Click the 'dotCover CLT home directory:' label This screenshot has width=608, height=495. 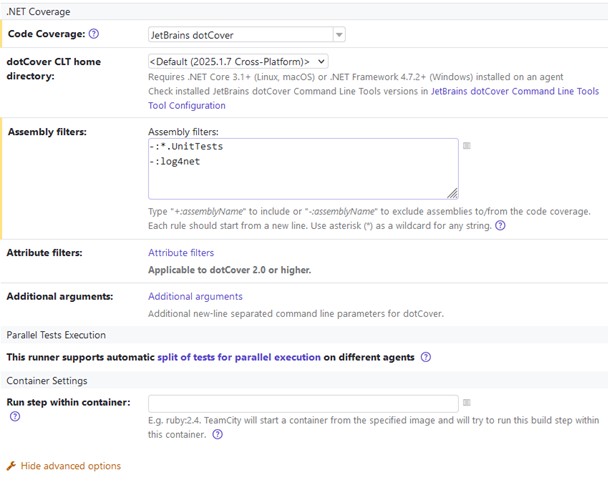[54, 69]
